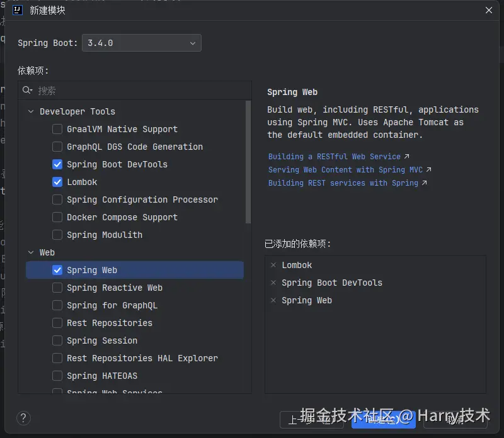This screenshot has width=504, height=438.
Task: Enable GraalVM Native Support checkbox
Action: [57, 129]
